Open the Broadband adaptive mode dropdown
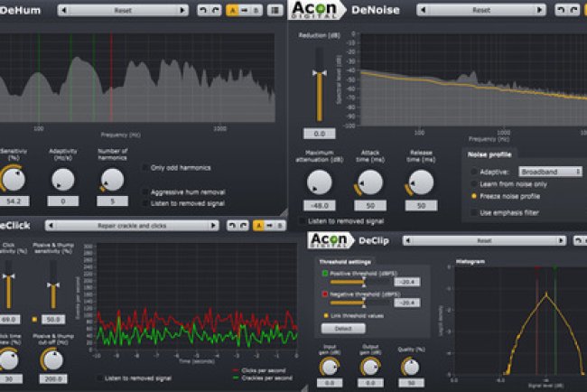This screenshot has width=587, height=392. pyautogui.click(x=550, y=172)
